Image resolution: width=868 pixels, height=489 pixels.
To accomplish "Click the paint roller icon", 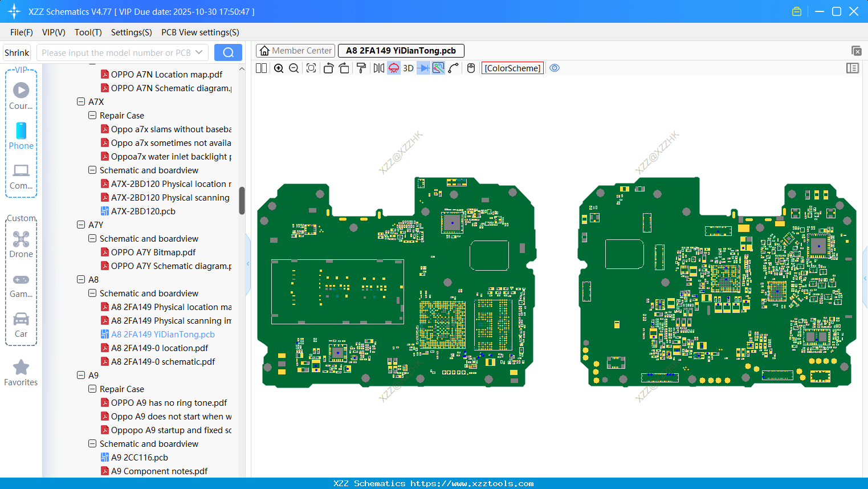I will 361,68.
